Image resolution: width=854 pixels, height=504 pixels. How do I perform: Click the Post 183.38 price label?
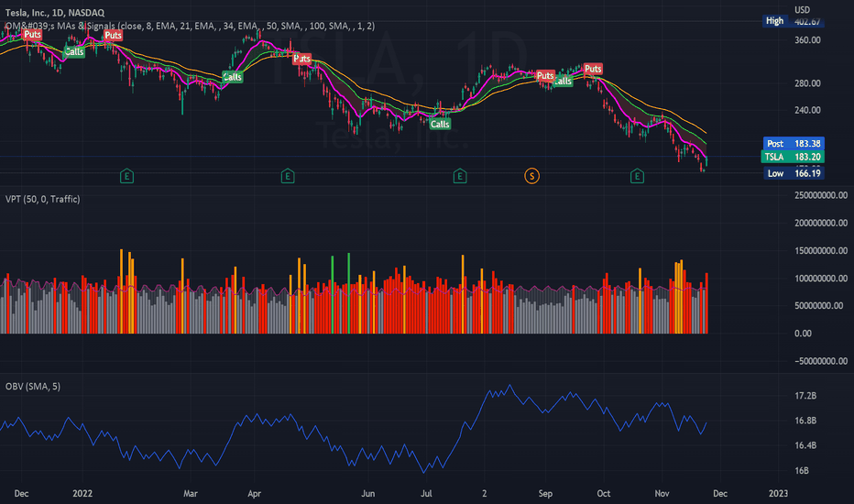[794, 143]
